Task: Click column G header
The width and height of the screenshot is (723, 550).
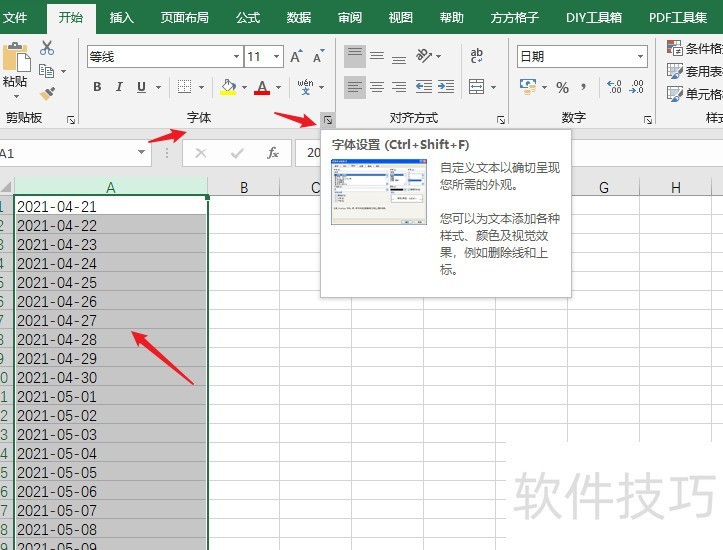Action: [x=604, y=187]
